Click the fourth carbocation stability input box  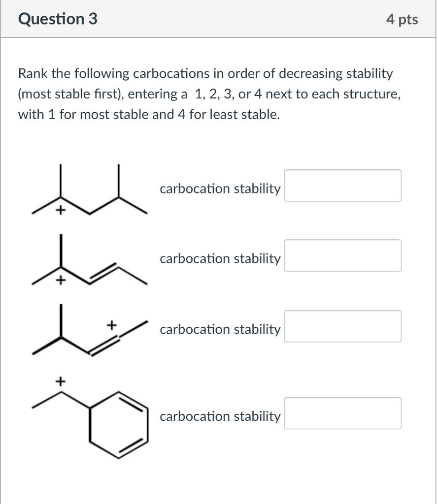[x=342, y=413]
